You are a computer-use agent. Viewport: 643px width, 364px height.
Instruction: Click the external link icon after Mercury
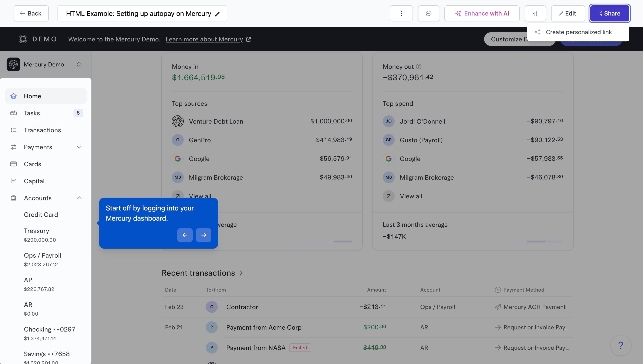248,39
